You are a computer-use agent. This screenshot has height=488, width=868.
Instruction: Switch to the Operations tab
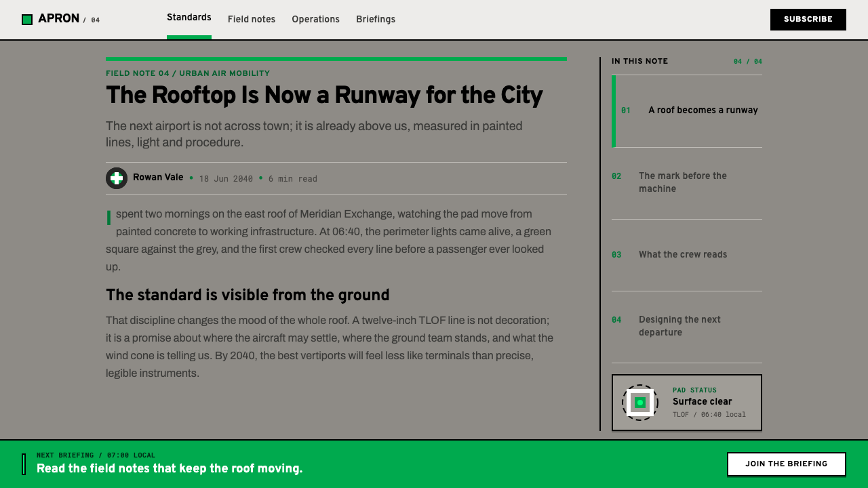point(315,19)
